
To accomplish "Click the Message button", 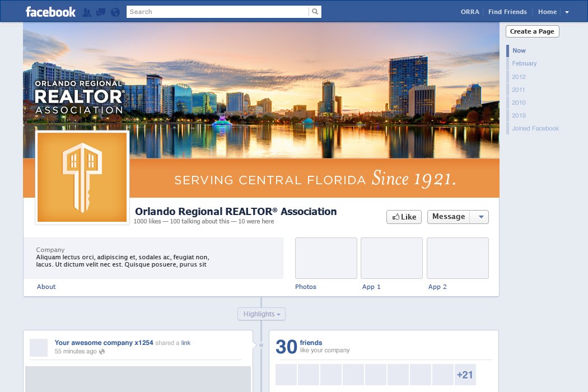I will coord(449,217).
